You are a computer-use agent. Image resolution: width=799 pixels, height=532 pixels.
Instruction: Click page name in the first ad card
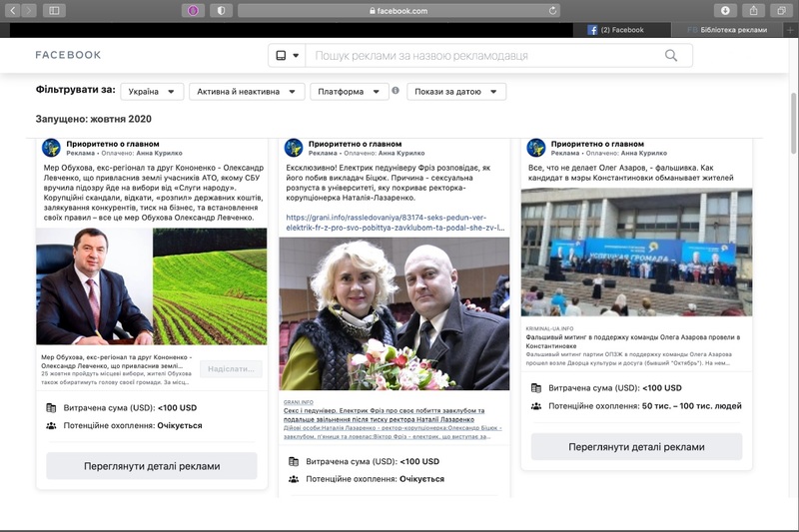[x=113, y=144]
